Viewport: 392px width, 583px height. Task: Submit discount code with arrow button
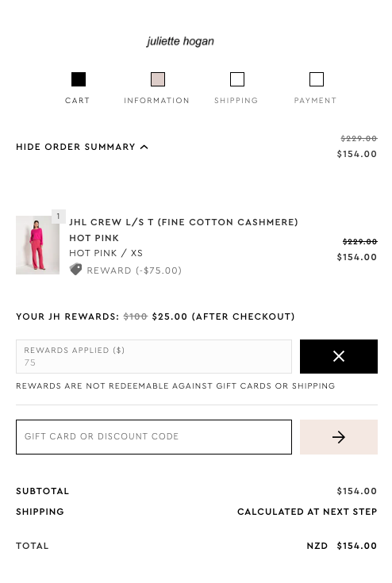click(x=339, y=437)
